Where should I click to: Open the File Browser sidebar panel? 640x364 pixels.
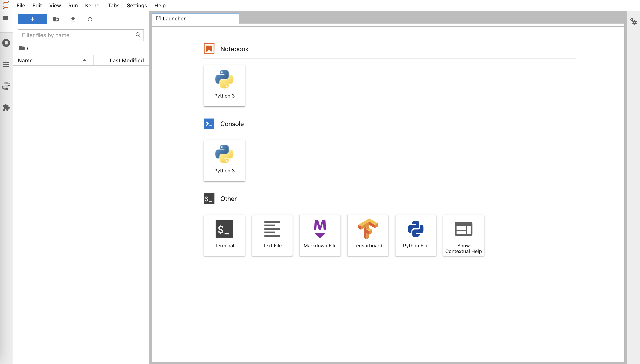click(6, 18)
